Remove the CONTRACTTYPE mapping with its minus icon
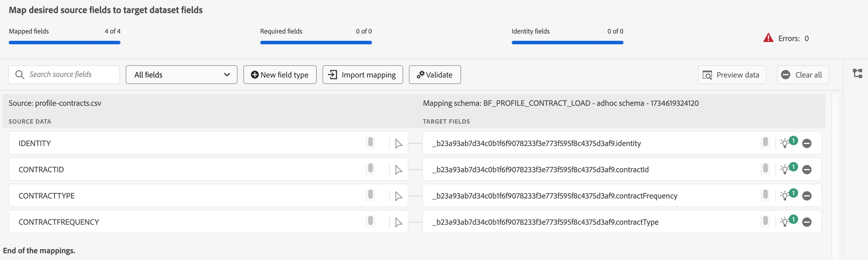Viewport: 868px width, 260px height. [x=807, y=196]
